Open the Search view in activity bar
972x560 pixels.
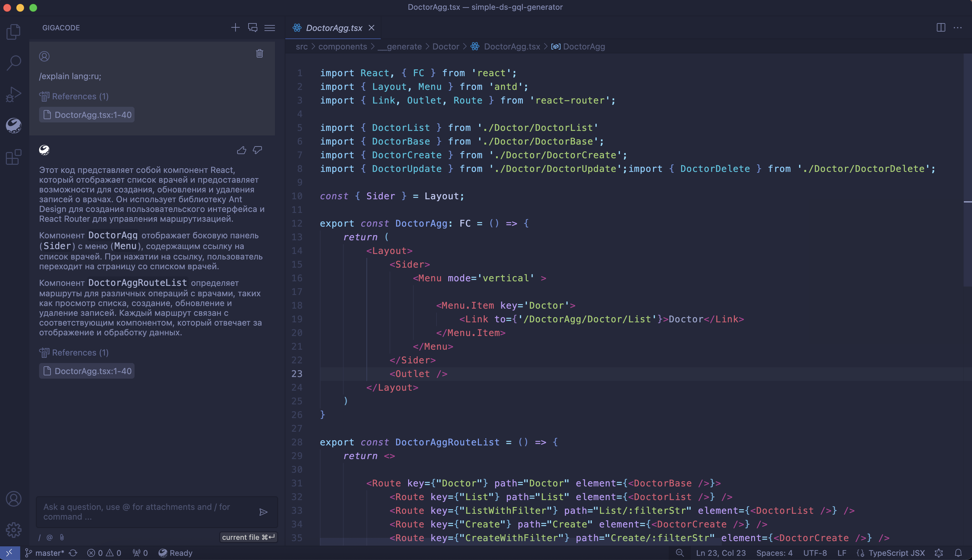14,63
